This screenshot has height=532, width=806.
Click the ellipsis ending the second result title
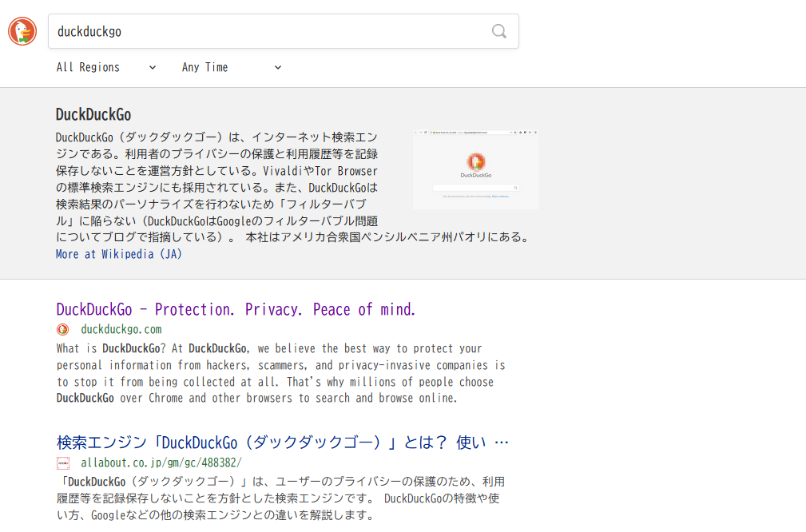pos(502,443)
